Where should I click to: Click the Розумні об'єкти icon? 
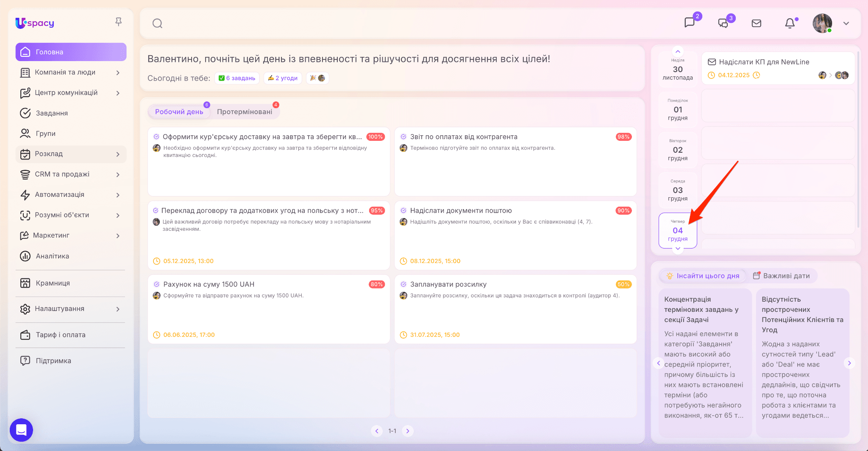click(x=25, y=215)
